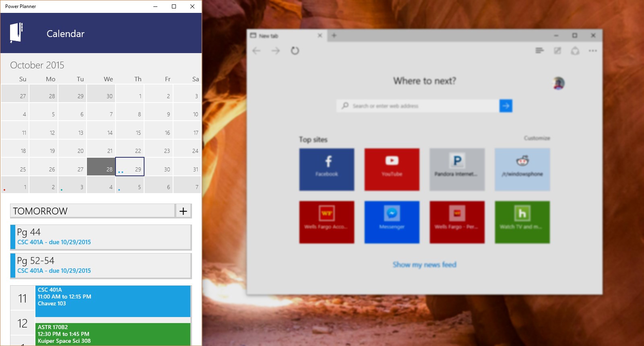
Task: Open the ASTR 170B2 class schedule block
Action: (x=113, y=334)
